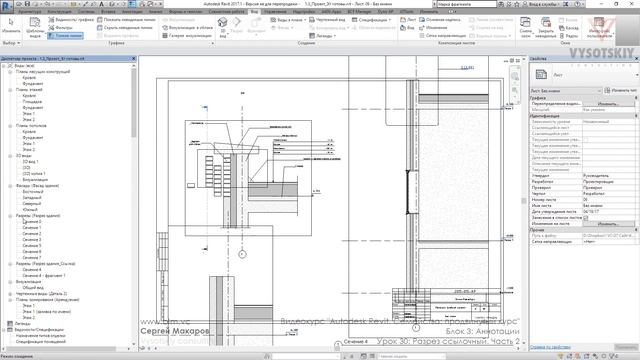Toggle Thin Lines (Тонкие линии) button
The height and width of the screenshot is (360, 640).
pos(65,36)
